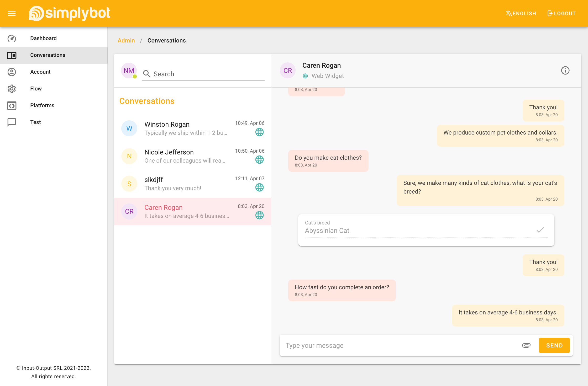This screenshot has height=386, width=588.
Task: Click the Test chat bubble icon
Action: pyautogui.click(x=12, y=122)
